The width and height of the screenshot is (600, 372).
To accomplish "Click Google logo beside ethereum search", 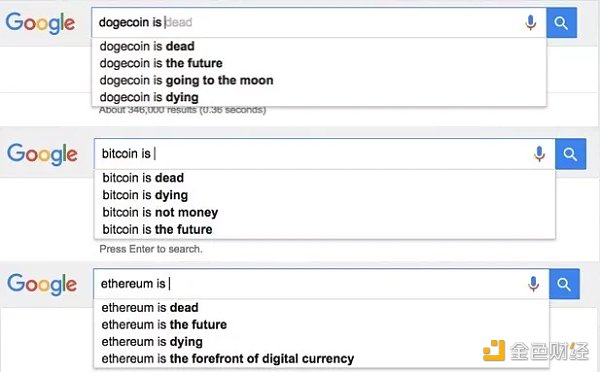I will point(42,284).
